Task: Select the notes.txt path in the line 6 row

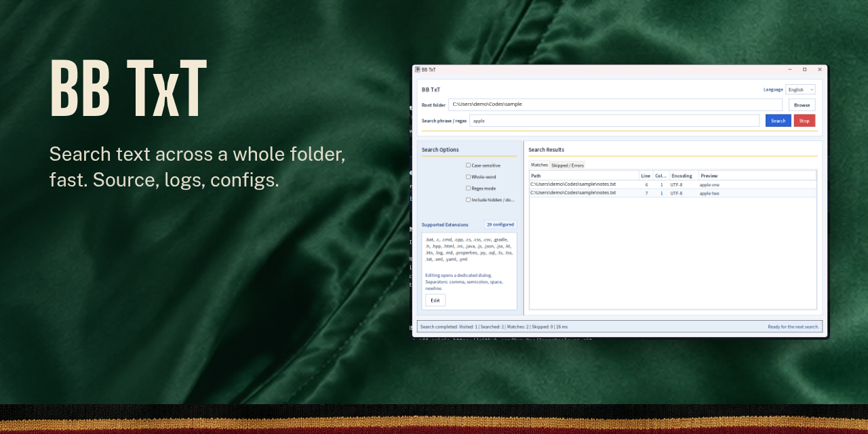Action: [574, 184]
